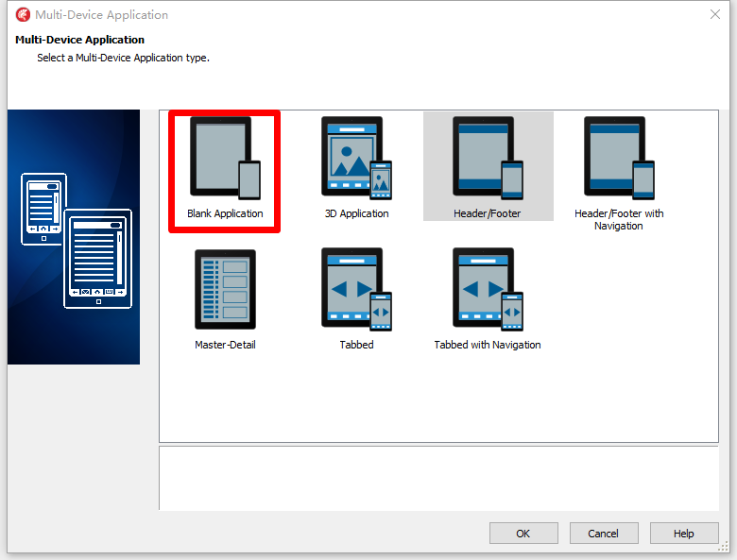Screen dimensions: 737x560
Task: Click the "3D Application" label text
Action: pyautogui.click(x=357, y=213)
